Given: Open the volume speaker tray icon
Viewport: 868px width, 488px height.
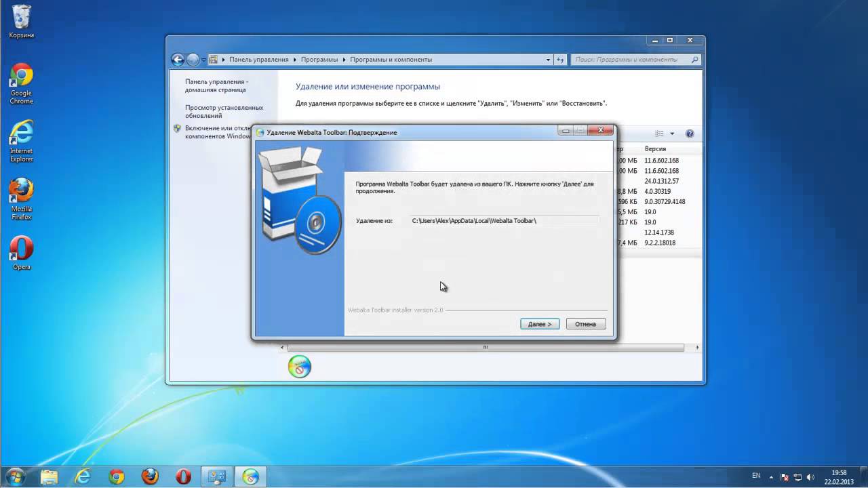Looking at the screenshot, I should 812,477.
